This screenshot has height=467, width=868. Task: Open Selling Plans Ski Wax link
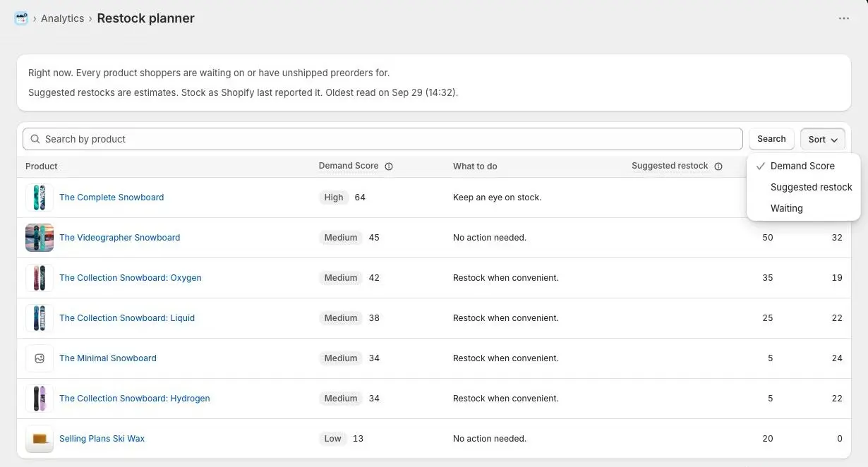[x=102, y=439]
